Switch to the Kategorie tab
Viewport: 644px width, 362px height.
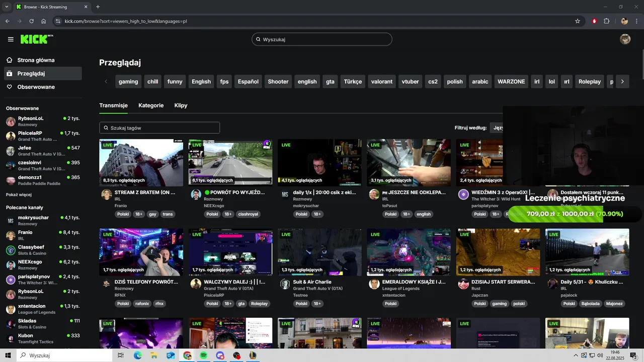(151, 106)
